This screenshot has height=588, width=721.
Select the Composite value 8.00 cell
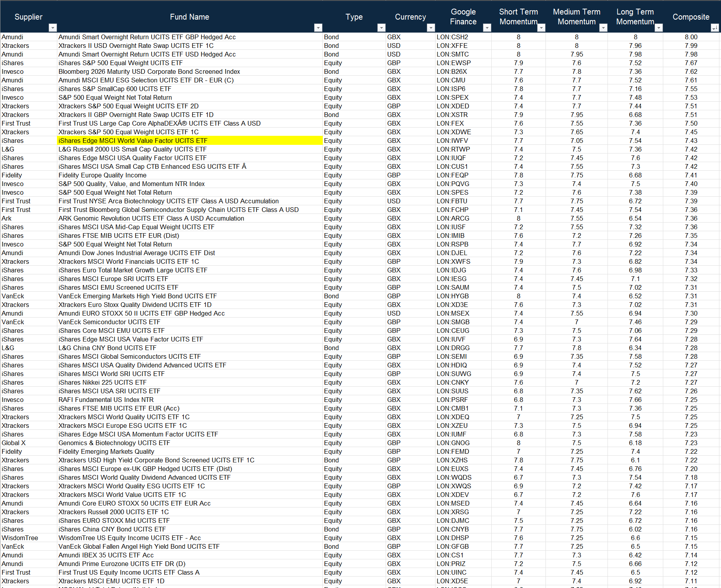(x=691, y=37)
